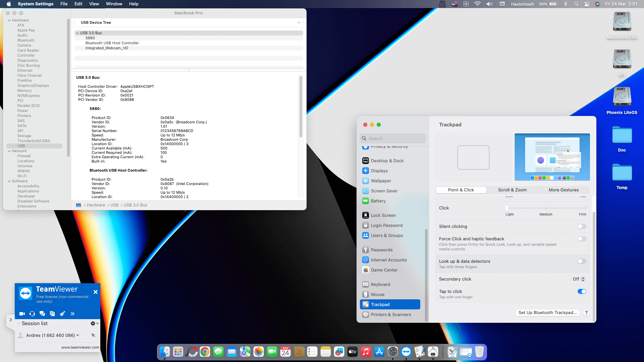Collapse the Software section in System Information
The height and width of the screenshot is (362, 644).
click(x=9, y=181)
